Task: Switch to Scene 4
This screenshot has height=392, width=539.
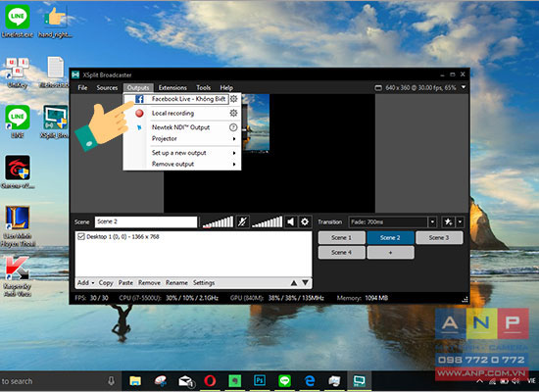Action: (x=341, y=253)
